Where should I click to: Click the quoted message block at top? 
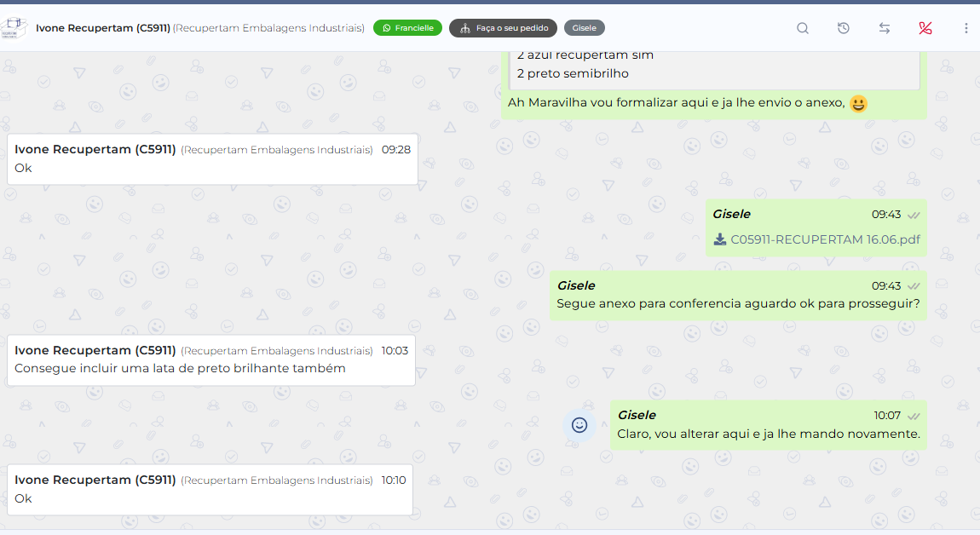(x=714, y=68)
